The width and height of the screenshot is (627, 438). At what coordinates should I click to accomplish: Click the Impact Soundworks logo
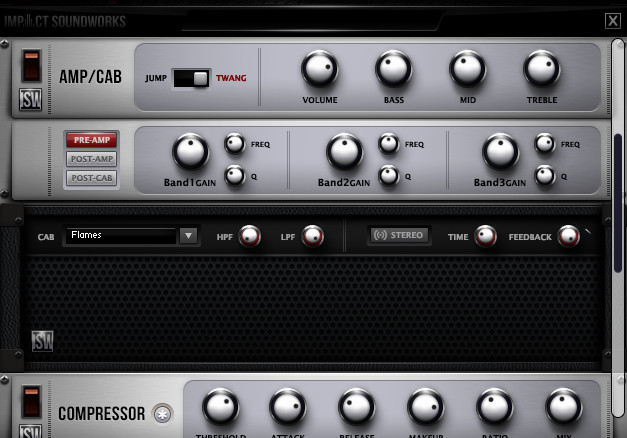[65, 21]
